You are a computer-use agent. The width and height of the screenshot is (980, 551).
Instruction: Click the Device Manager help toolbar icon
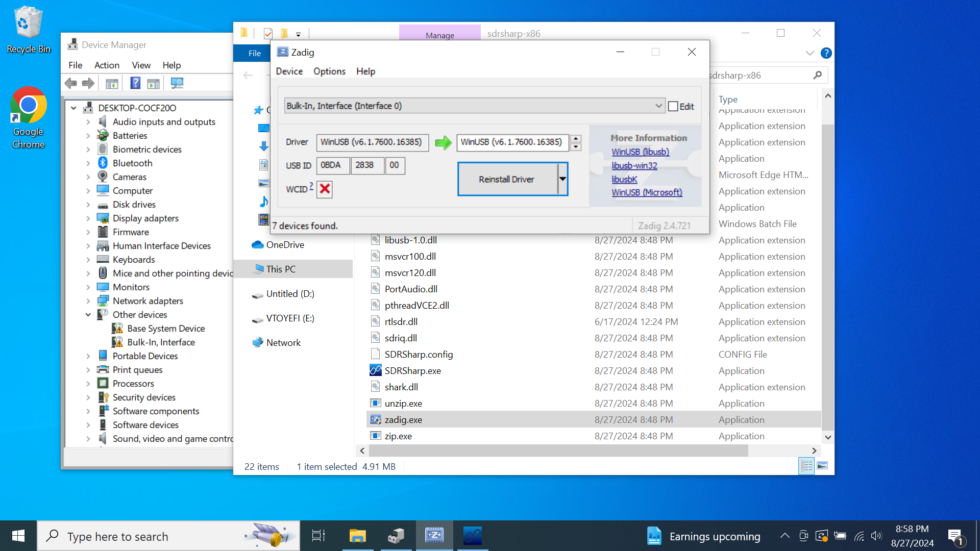coord(135,83)
